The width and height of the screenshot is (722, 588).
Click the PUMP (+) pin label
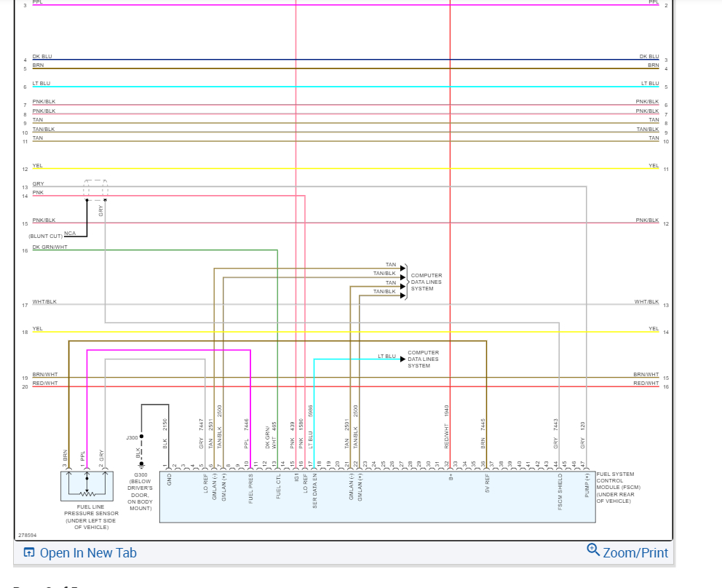[587, 485]
